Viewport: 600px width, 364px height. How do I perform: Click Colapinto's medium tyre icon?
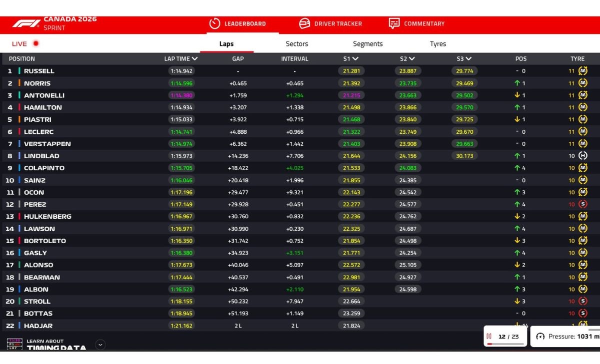[x=582, y=168]
